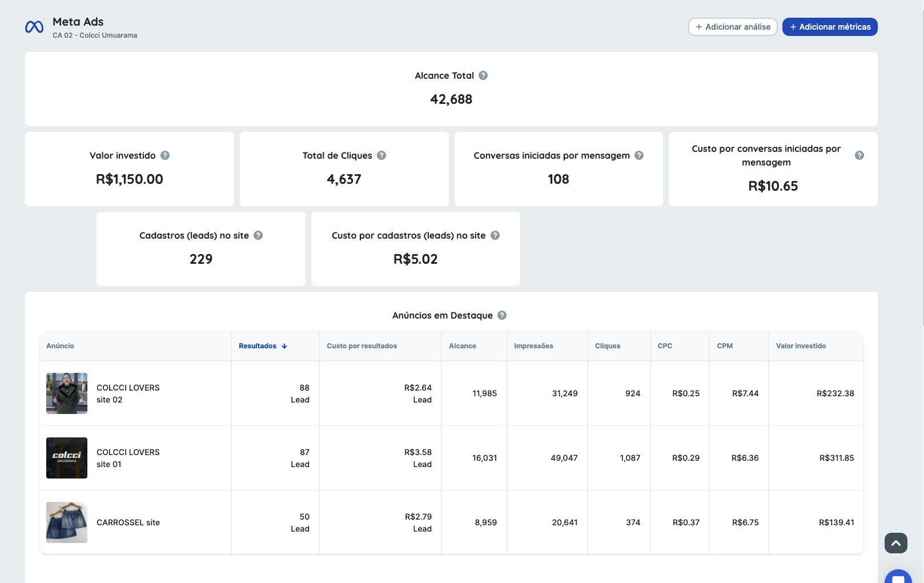Click the cost per lead value R$5.02
Image resolution: width=924 pixels, height=583 pixels.
tap(416, 259)
